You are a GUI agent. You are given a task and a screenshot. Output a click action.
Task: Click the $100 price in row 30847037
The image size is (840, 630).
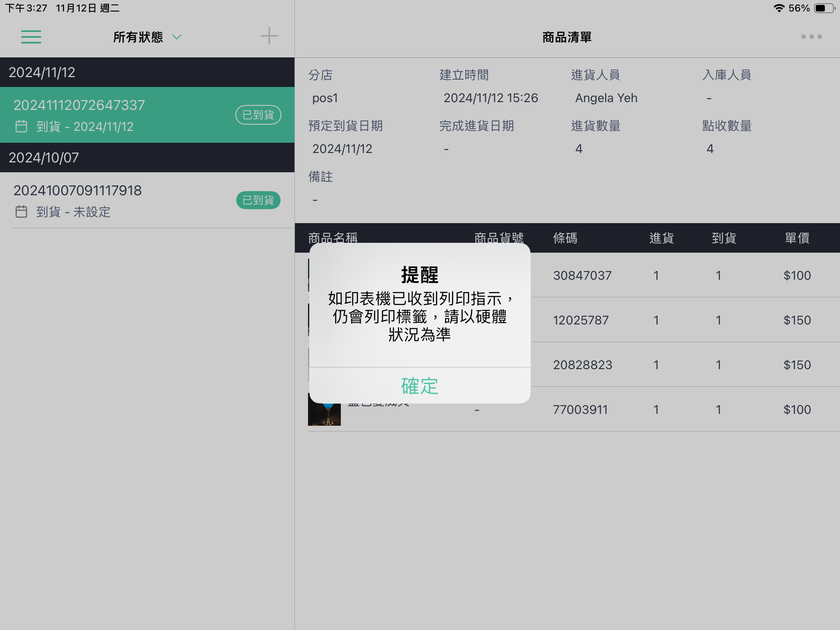coord(797,275)
